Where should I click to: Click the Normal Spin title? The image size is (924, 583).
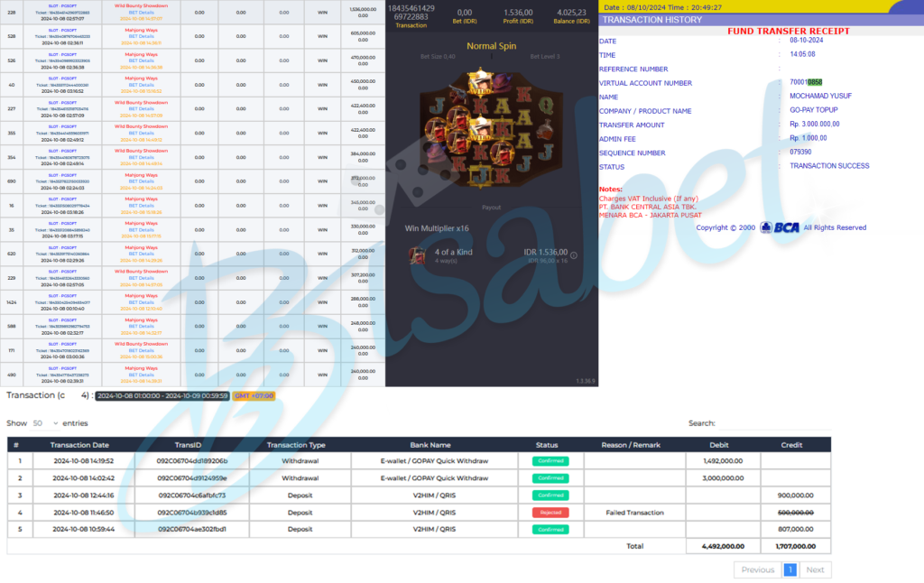coord(492,46)
